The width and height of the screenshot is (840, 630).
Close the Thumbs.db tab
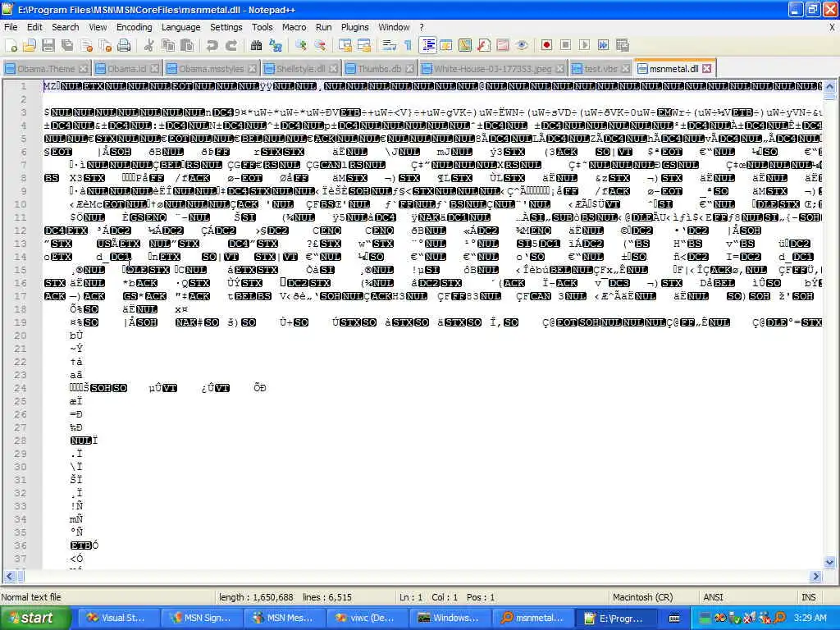pos(409,69)
